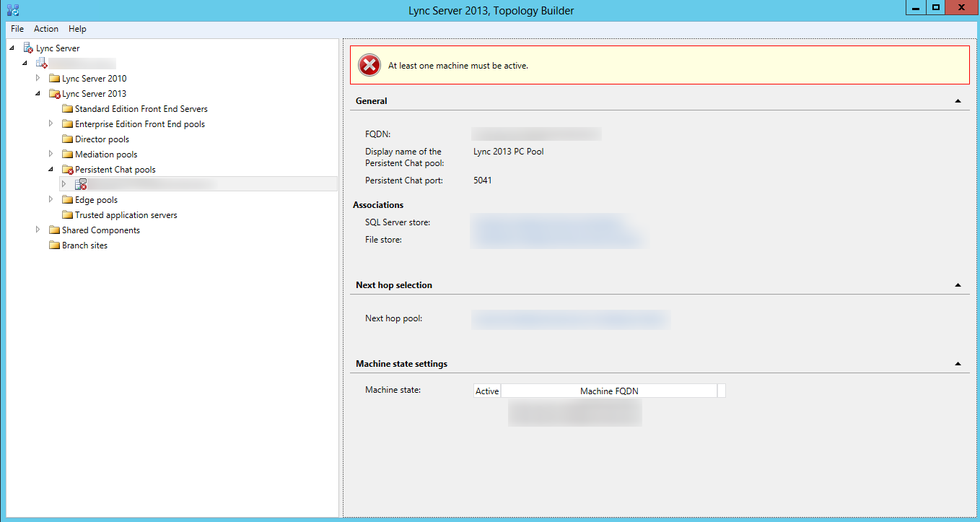Select the Persistent Chat pools label
The image size is (980, 522).
click(115, 170)
